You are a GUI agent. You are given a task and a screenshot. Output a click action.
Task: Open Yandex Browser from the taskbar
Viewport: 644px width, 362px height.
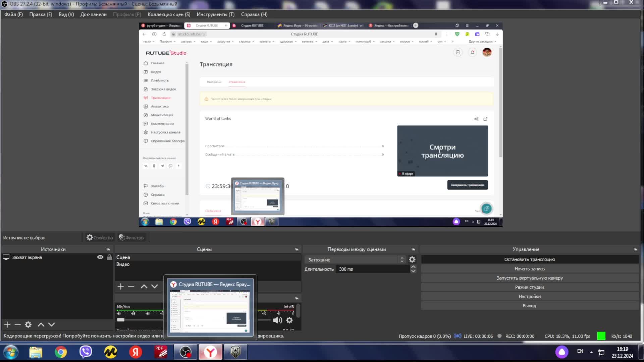(210, 352)
